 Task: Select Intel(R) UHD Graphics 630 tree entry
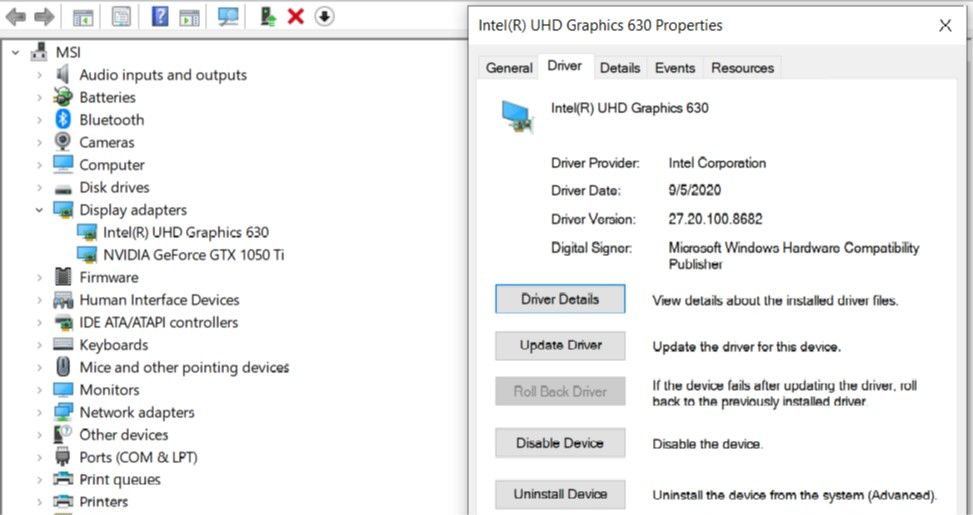pyautogui.click(x=186, y=233)
